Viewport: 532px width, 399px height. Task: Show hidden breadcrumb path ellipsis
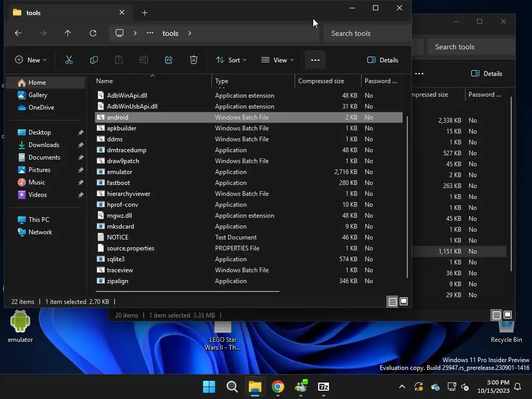(150, 33)
